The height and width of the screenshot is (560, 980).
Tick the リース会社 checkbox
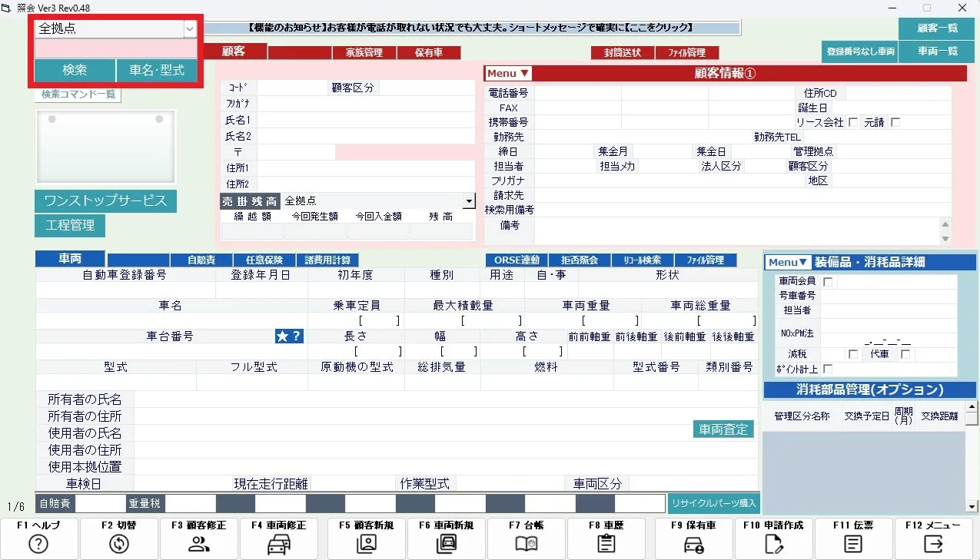coord(852,122)
